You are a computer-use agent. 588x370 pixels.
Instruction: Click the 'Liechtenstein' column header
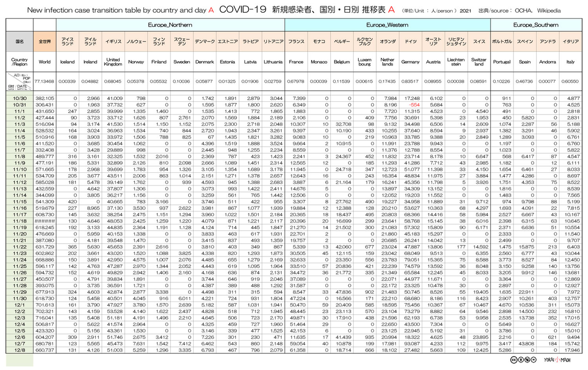pyautogui.click(x=456, y=62)
